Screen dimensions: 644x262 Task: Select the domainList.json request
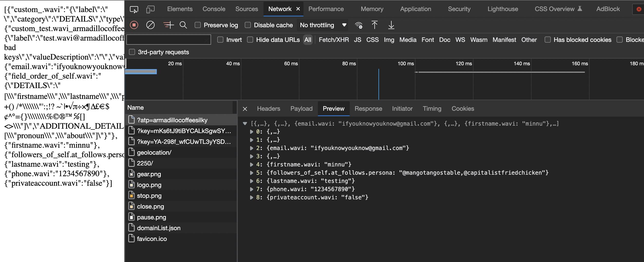tap(158, 228)
